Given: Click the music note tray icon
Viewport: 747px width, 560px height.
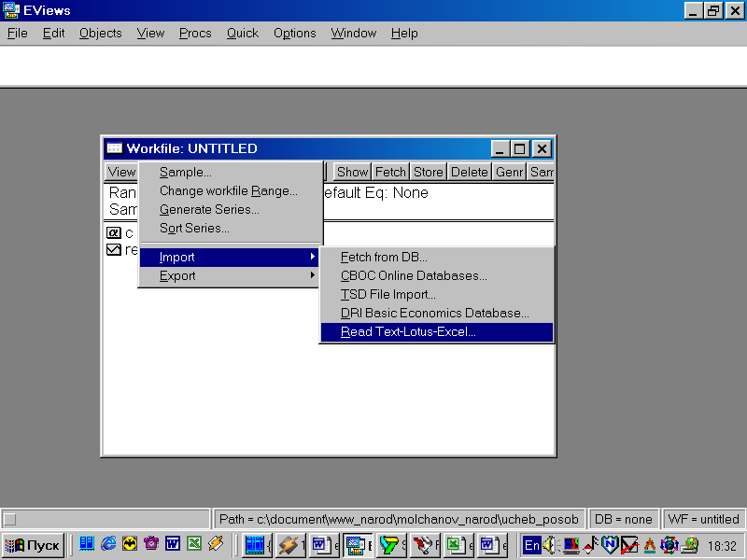Looking at the screenshot, I should [591, 546].
